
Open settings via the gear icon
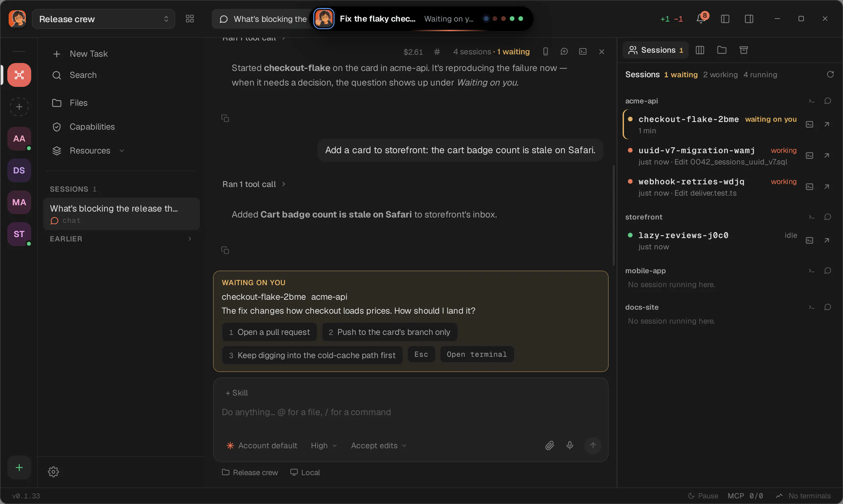point(53,472)
